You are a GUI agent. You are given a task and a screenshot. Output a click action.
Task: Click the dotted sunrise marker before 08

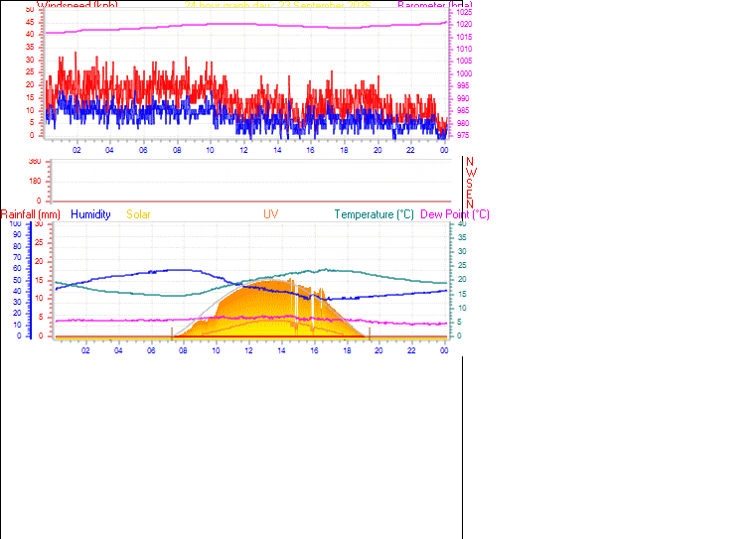172,334
